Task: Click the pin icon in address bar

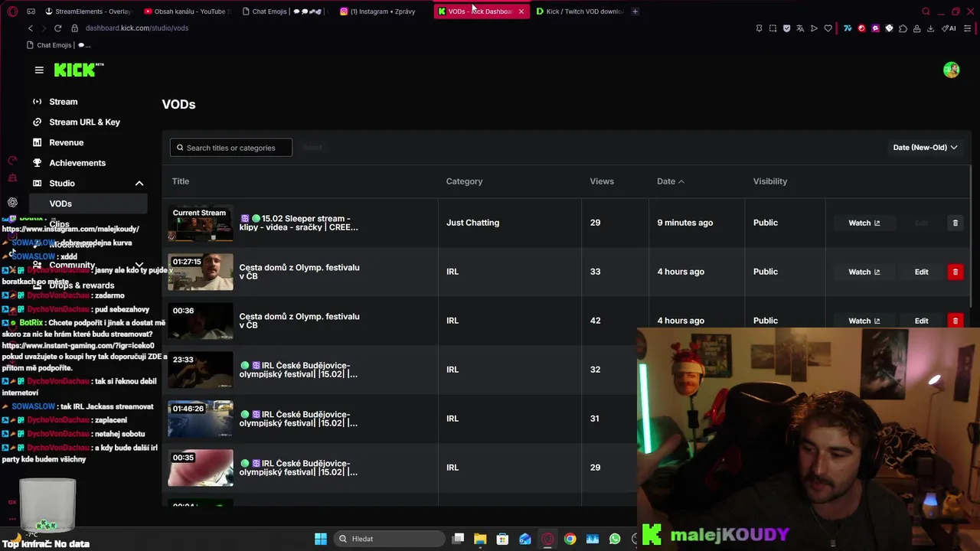Action: pos(759,28)
